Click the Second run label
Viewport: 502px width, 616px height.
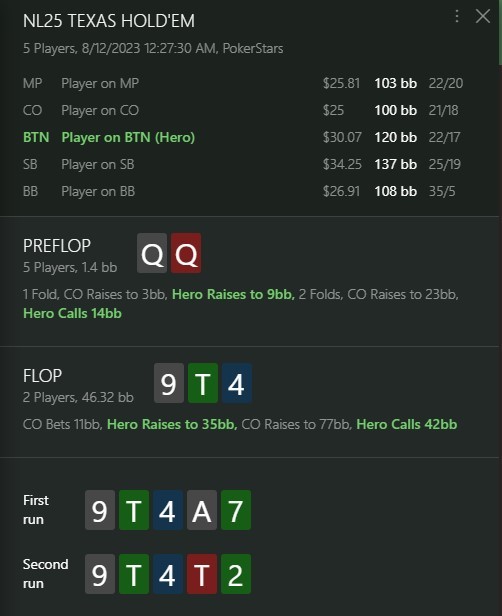pos(46,574)
